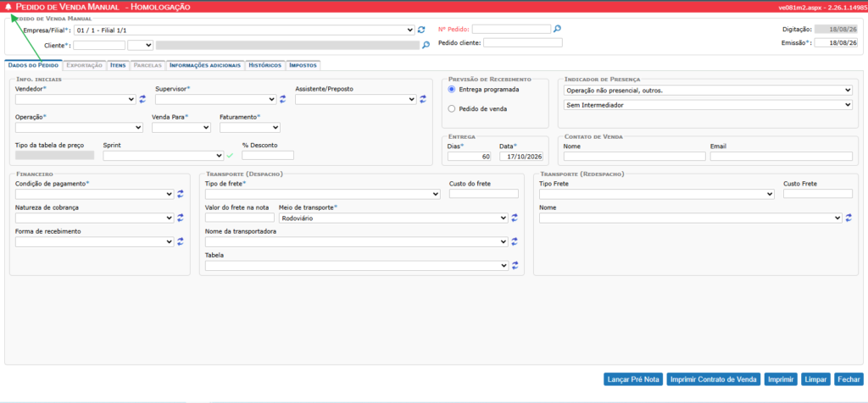This screenshot has height=403, width=868.
Task: Switch to Dados do Pedido tab
Action: [34, 65]
